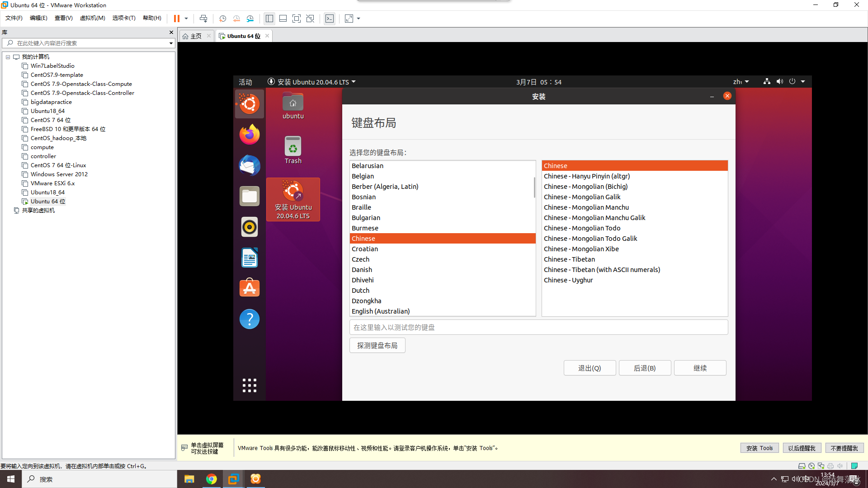Select Chinese - Hanyu Pinyin (altgr) variant
Screen dimensions: 868x488
635,176
